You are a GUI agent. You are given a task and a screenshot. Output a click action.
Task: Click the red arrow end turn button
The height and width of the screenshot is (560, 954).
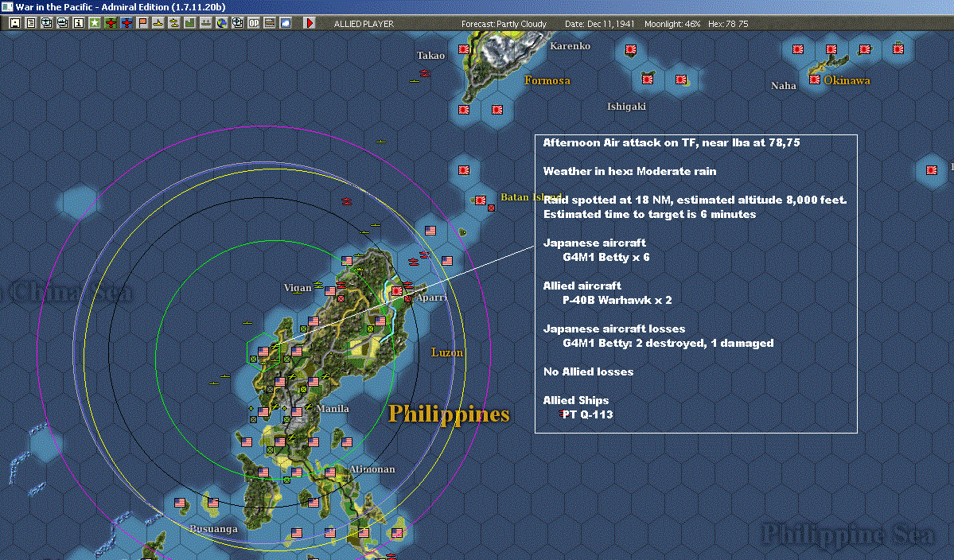pyautogui.click(x=309, y=23)
